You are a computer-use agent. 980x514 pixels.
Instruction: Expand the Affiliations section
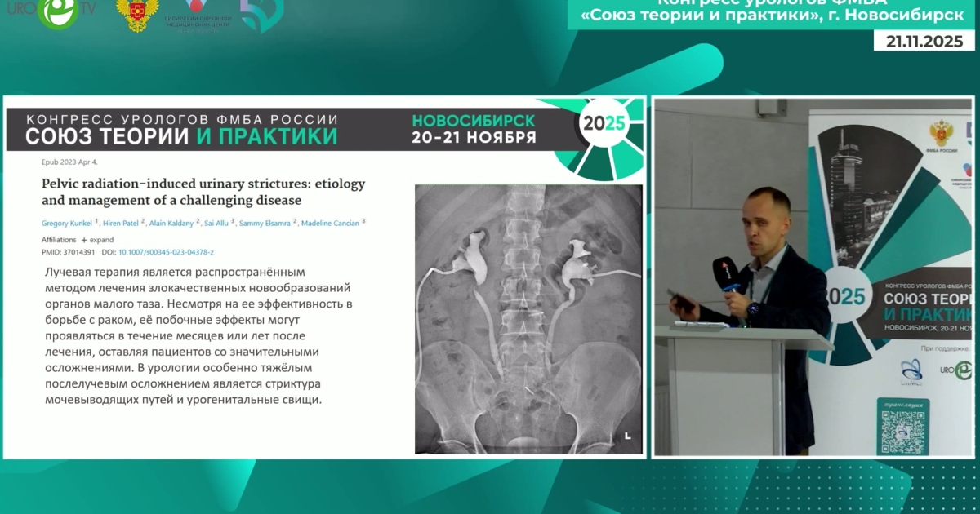click(96, 240)
